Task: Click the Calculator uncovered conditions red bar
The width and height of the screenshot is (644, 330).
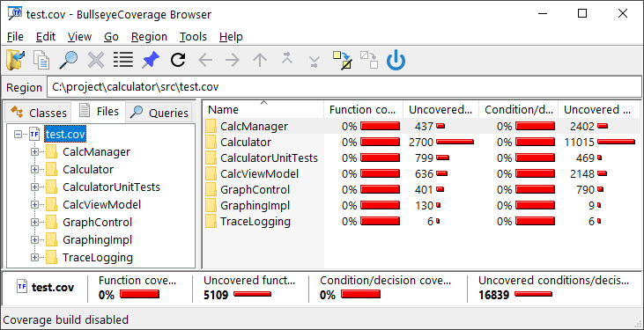Action: (616, 142)
